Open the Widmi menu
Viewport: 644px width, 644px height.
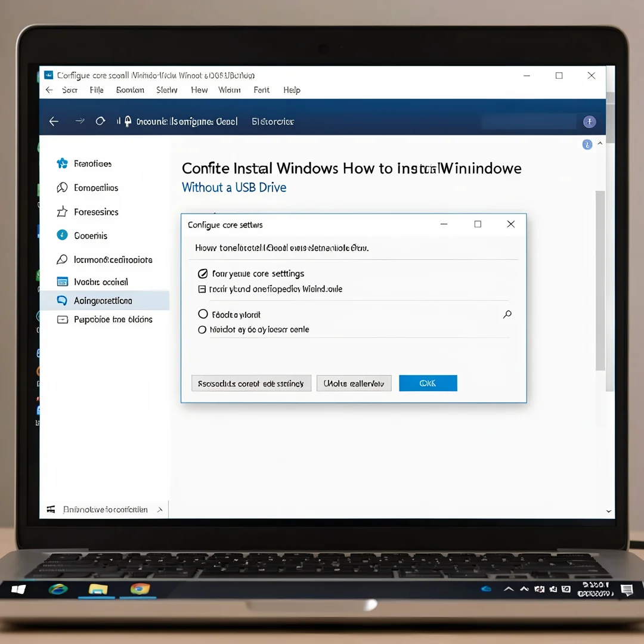(229, 90)
